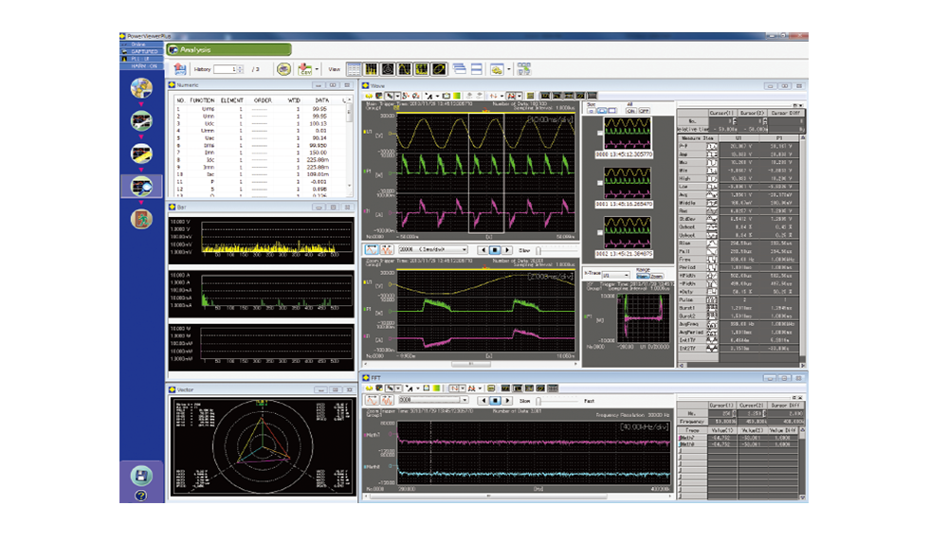This screenshot has height=560, width=930.
Task: Open the first workflow step globe icon
Action: (141, 88)
